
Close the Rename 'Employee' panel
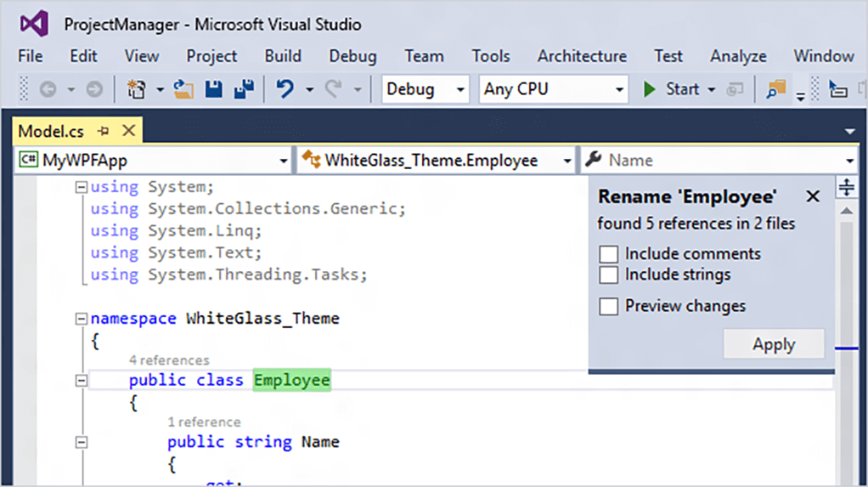813,197
